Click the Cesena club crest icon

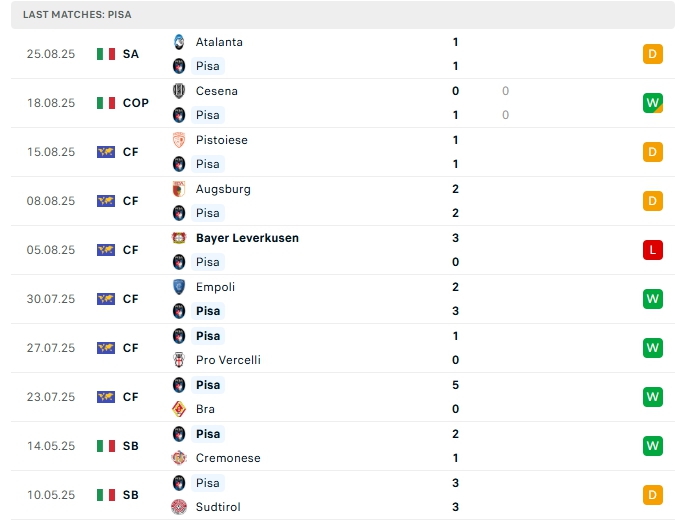(179, 91)
